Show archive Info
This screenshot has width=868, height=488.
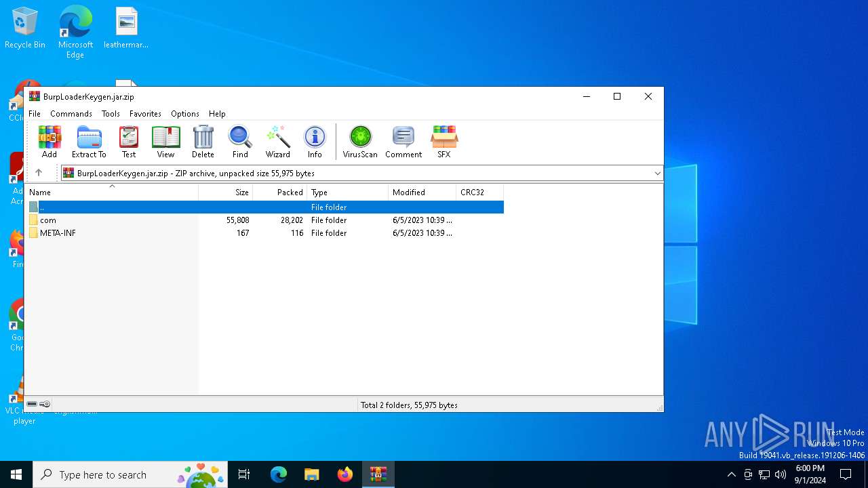click(315, 142)
